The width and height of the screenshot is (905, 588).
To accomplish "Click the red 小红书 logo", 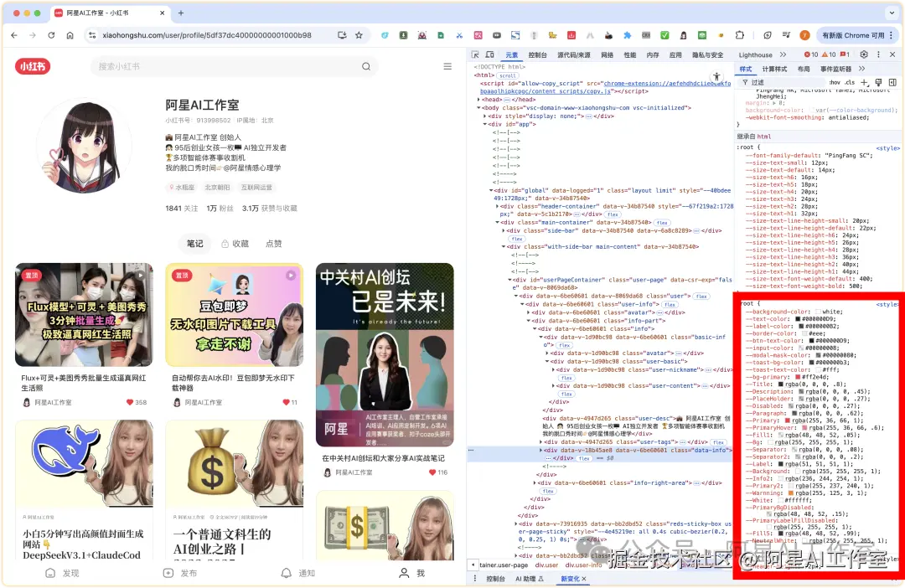I will coord(33,66).
